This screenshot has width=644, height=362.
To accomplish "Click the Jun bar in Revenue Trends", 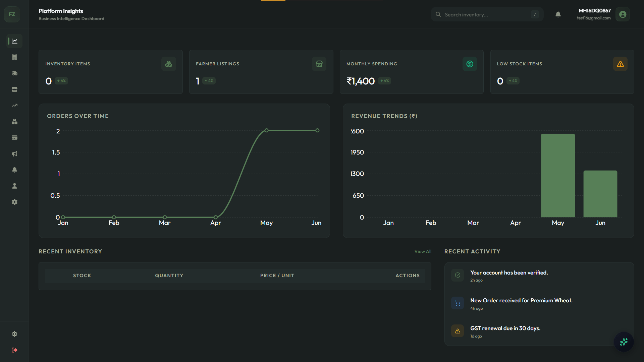I will coord(600,194).
